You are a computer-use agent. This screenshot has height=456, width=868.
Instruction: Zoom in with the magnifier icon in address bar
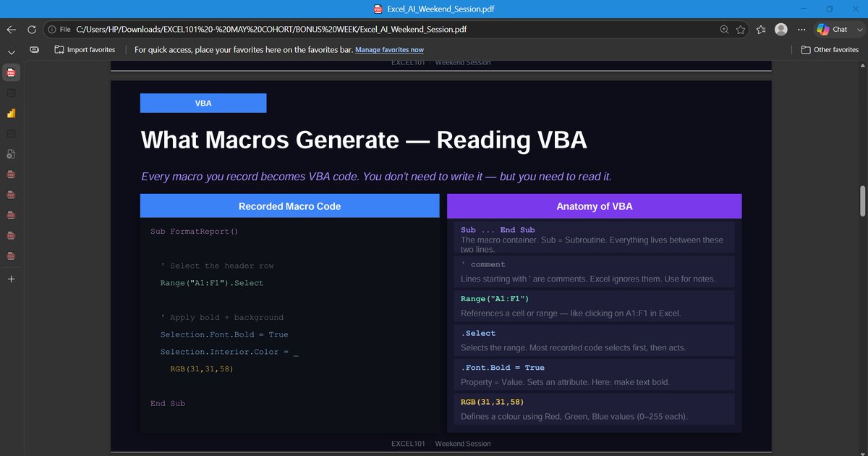(x=724, y=30)
